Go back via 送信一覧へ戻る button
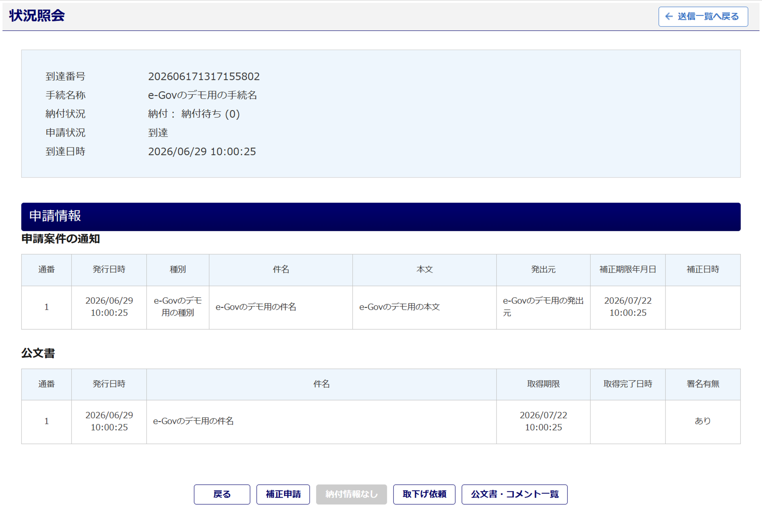Viewport: 762px width, 532px height. click(703, 17)
